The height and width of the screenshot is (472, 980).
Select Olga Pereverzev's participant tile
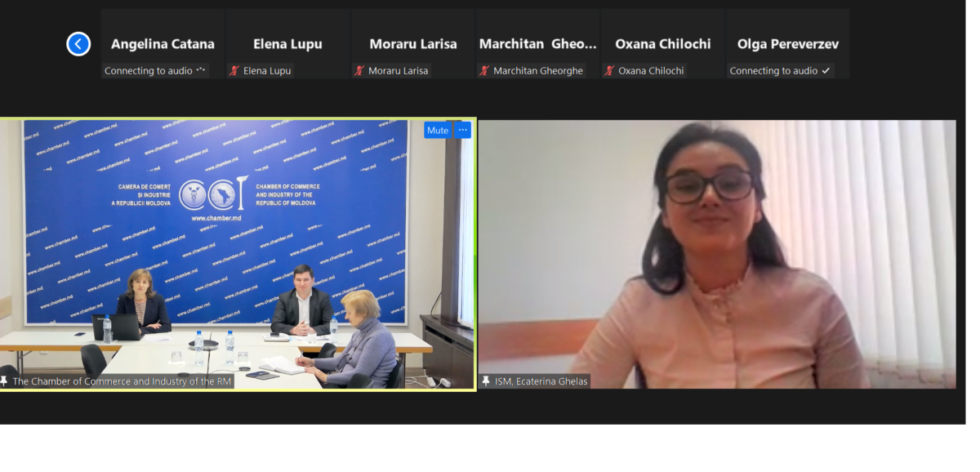click(787, 44)
